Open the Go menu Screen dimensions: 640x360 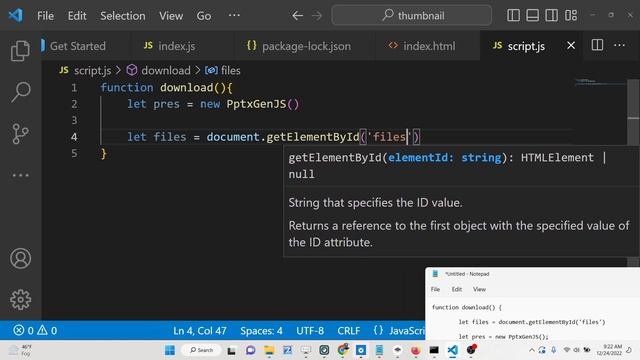[x=204, y=16]
